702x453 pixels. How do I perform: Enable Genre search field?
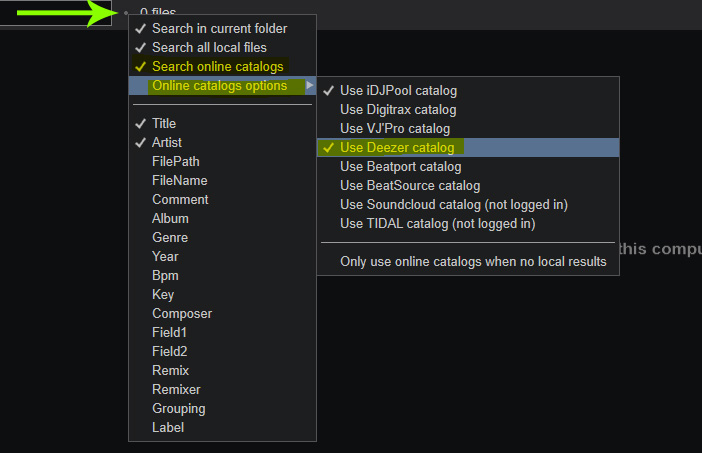click(222, 237)
